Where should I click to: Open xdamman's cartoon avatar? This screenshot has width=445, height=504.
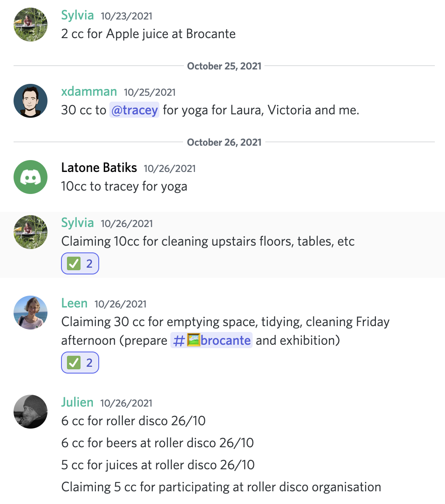coord(31,101)
